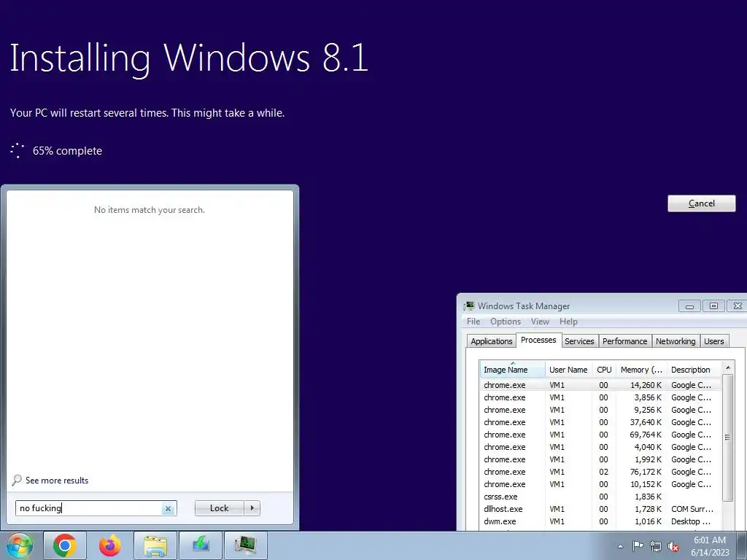The height and width of the screenshot is (560, 747).
Task: Clear the Start menu search box
Action: 168,508
